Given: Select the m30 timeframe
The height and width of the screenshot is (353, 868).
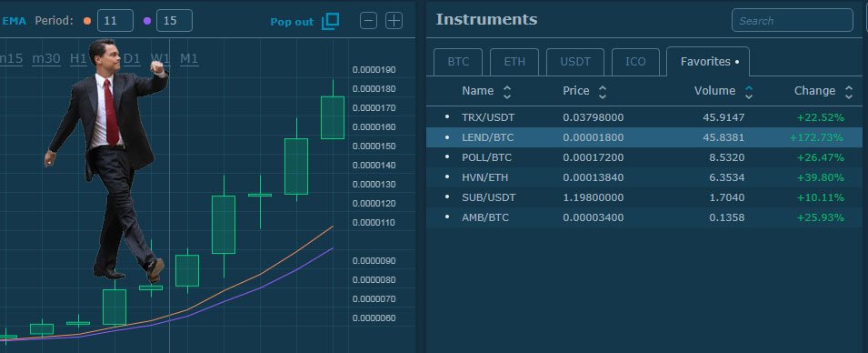Looking at the screenshot, I should click(46, 59).
